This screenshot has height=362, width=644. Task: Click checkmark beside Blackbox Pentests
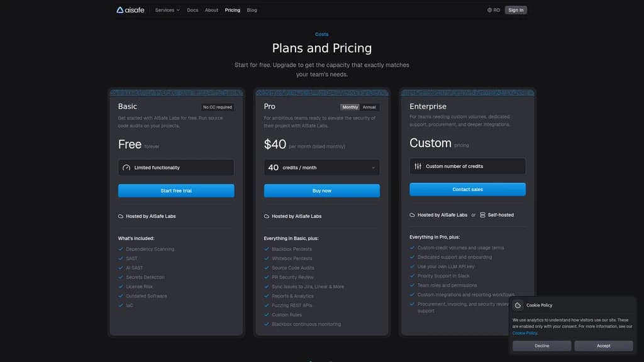(x=267, y=249)
